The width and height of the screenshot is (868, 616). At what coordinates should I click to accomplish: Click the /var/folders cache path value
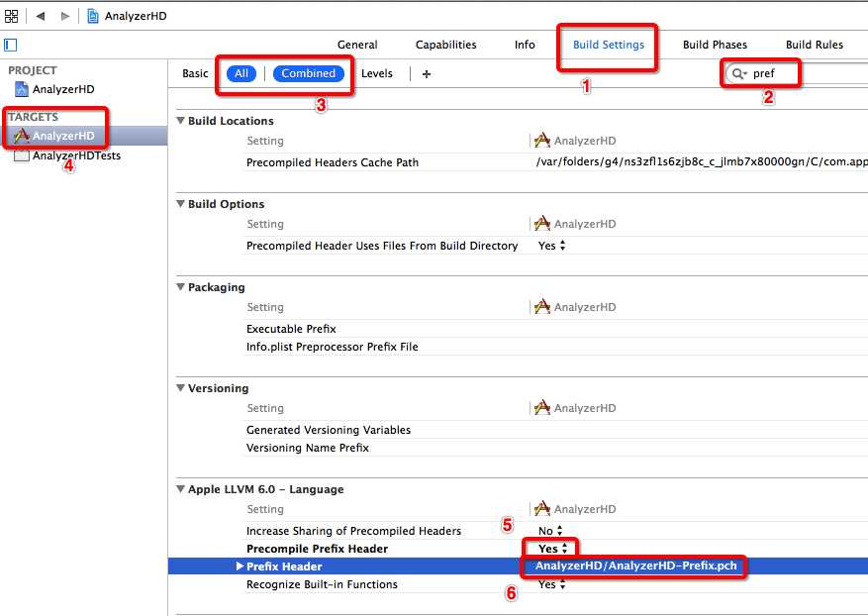(x=702, y=161)
